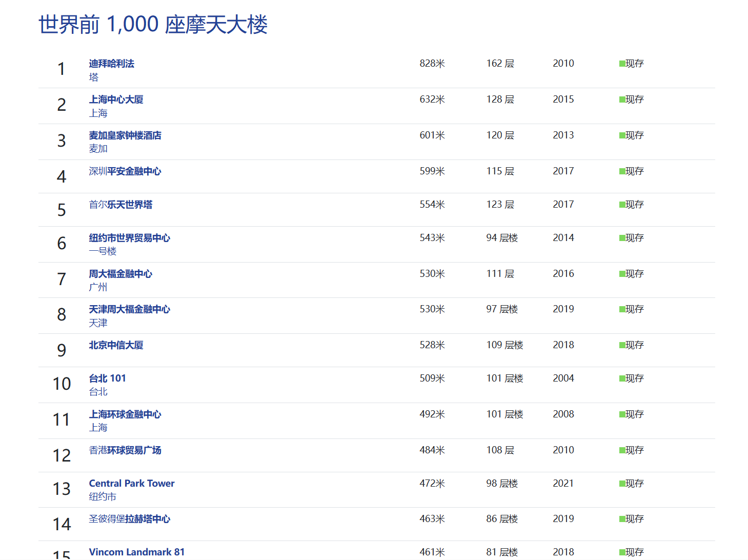
Task: Click the 上海中心大厦 link
Action: coord(116,99)
